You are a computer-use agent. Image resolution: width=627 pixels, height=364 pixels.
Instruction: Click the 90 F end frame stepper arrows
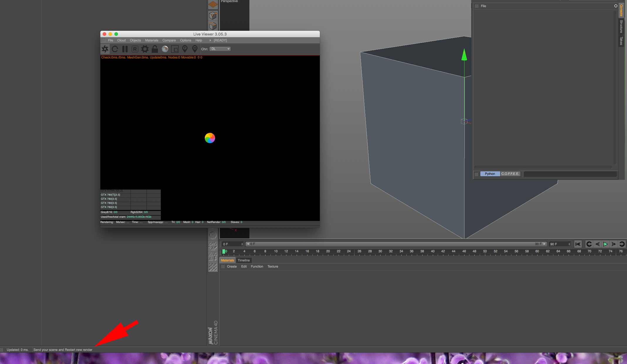point(569,244)
